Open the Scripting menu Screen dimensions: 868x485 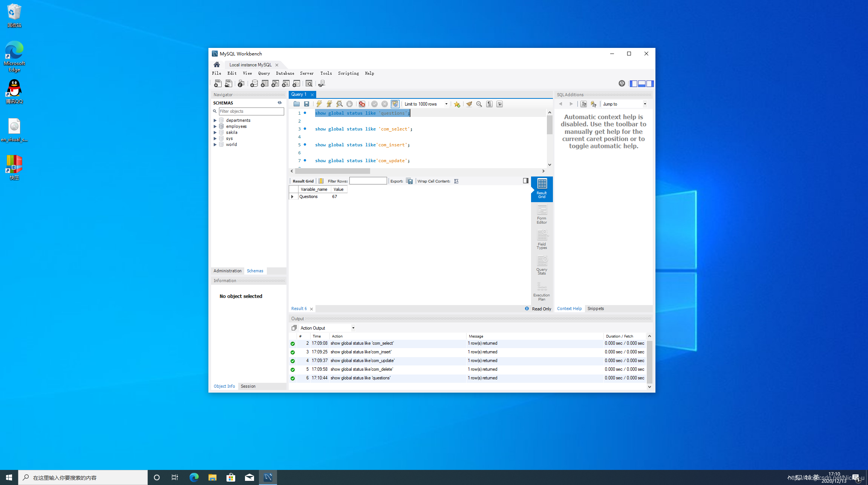(348, 73)
